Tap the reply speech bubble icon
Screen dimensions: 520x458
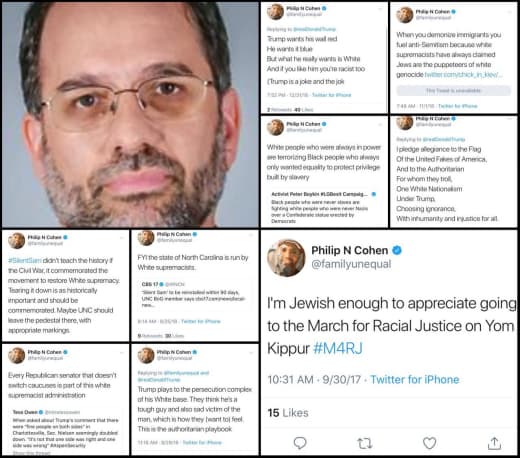[300, 443]
